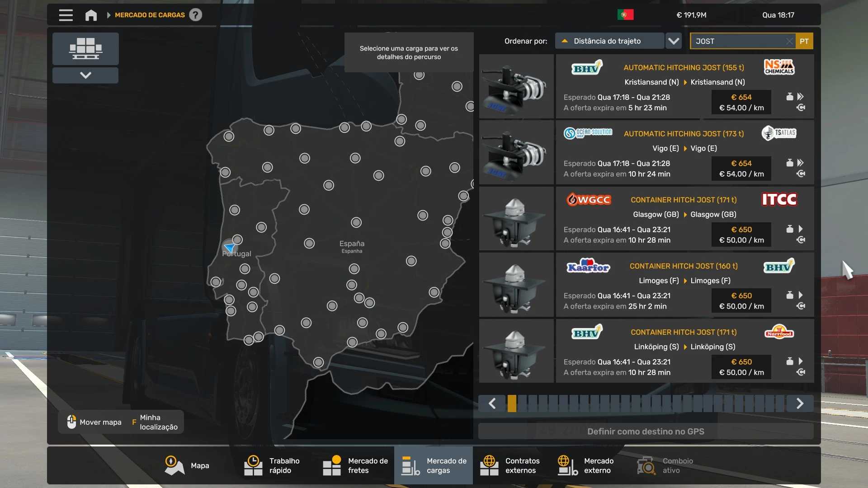Click the trailer selection icon

pyautogui.click(x=85, y=48)
